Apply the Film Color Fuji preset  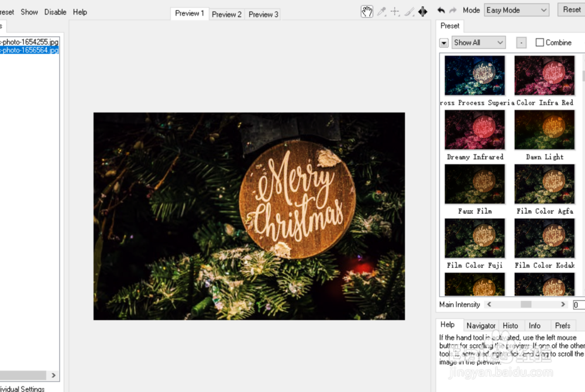click(474, 238)
